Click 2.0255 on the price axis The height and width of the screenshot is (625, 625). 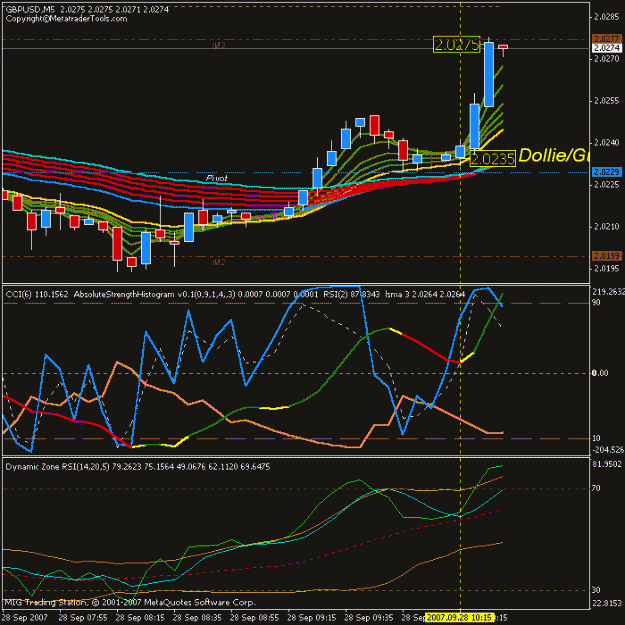pos(607,101)
